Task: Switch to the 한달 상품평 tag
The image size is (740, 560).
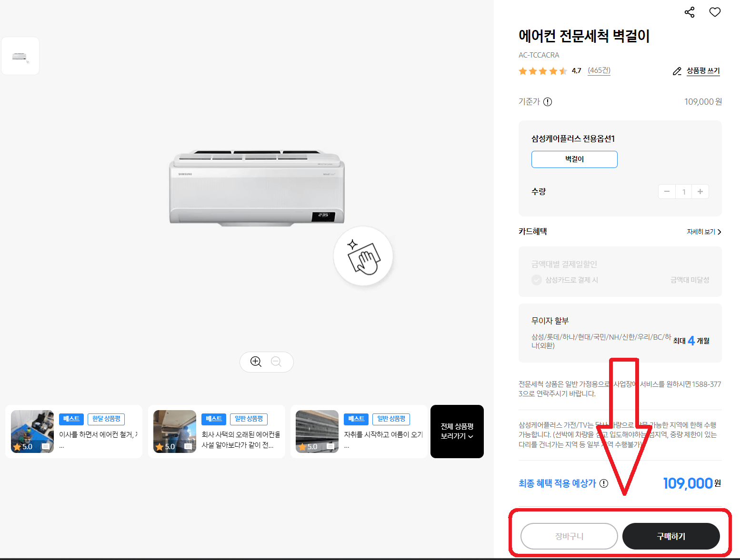Action: pos(106,419)
